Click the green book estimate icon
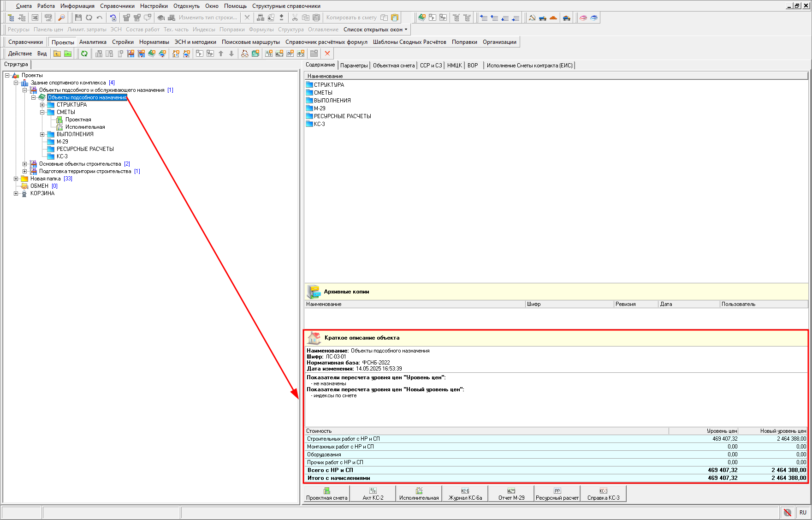The width and height of the screenshot is (812, 520). pyautogui.click(x=422, y=18)
